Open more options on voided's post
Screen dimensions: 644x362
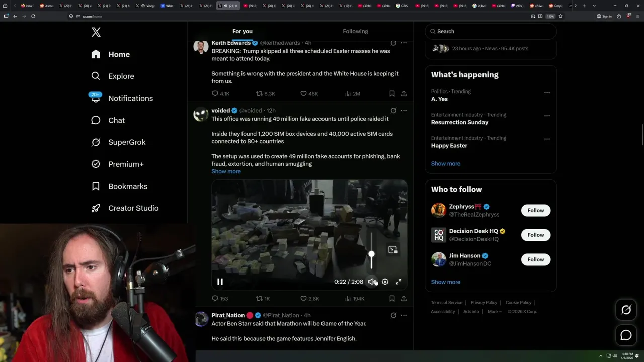(x=404, y=110)
